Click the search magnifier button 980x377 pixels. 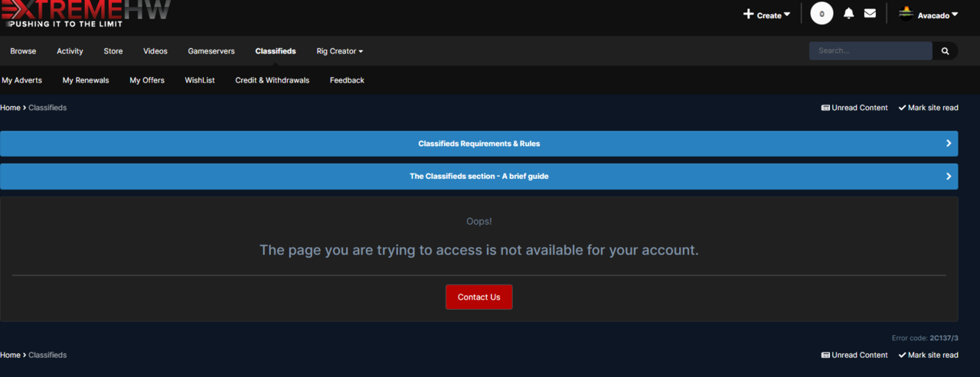point(946,51)
